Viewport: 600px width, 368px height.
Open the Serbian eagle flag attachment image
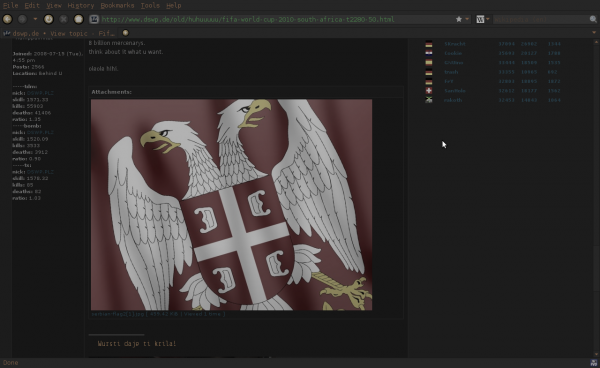232,205
